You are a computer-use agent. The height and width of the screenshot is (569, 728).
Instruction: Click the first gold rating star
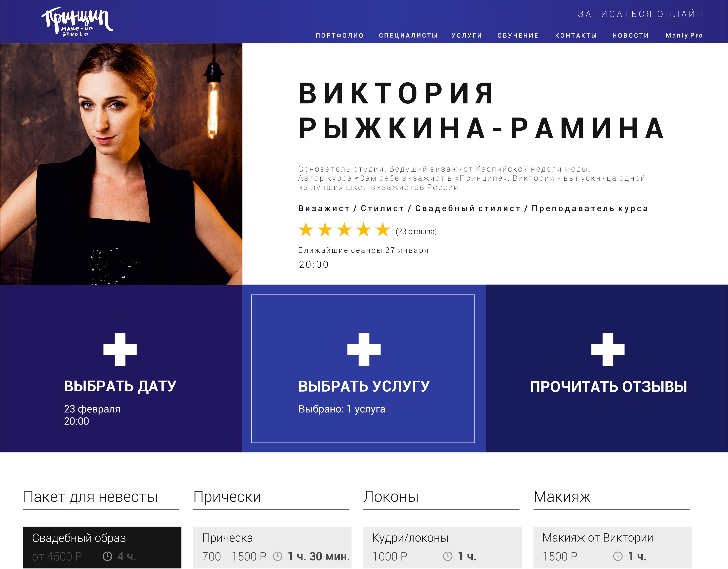click(x=306, y=230)
